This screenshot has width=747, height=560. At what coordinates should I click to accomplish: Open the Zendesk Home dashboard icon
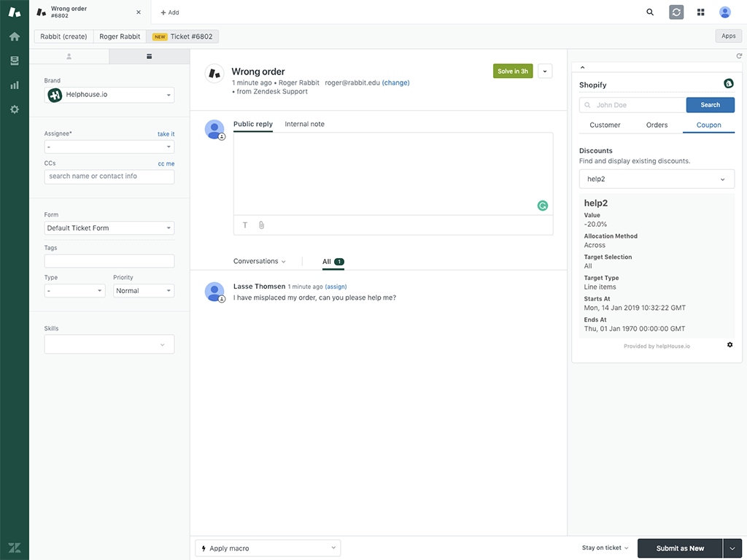(x=14, y=36)
